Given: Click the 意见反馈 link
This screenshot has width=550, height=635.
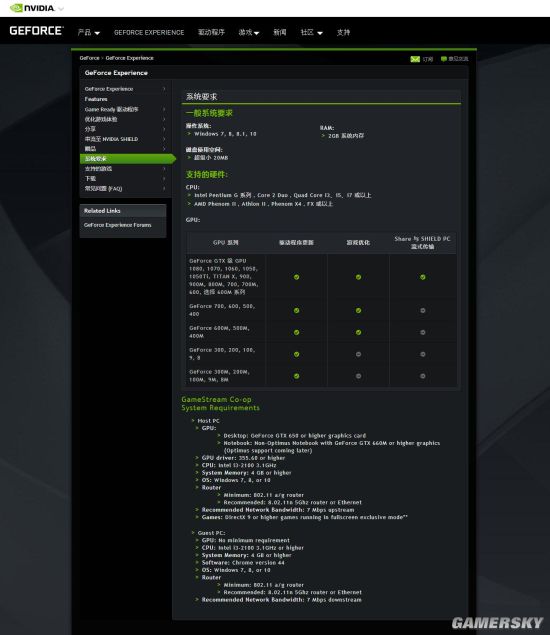Looking at the screenshot, I should click(458, 59).
